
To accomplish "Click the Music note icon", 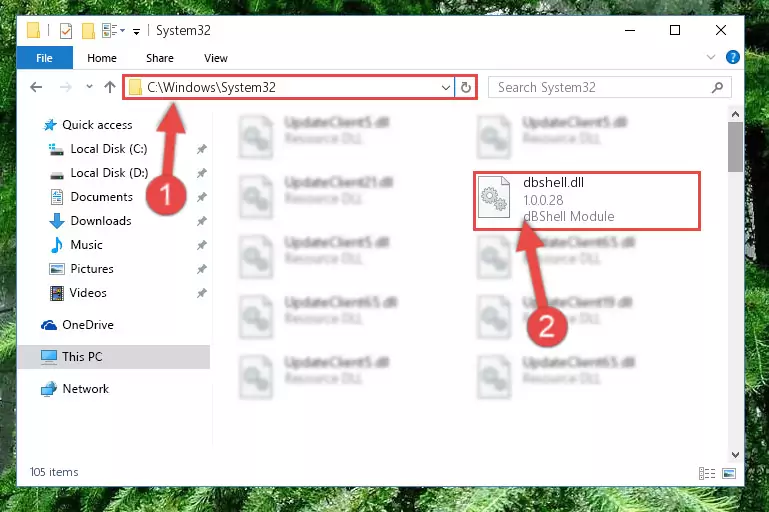I will (x=56, y=245).
